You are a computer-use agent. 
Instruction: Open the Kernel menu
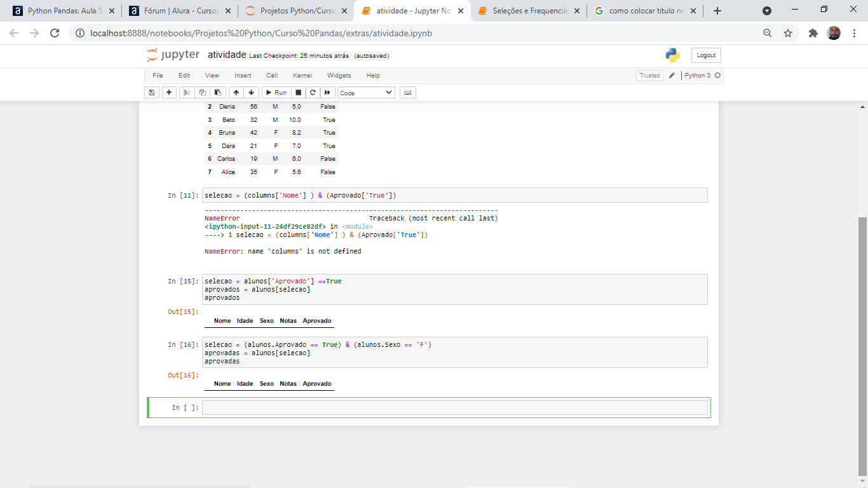click(302, 76)
